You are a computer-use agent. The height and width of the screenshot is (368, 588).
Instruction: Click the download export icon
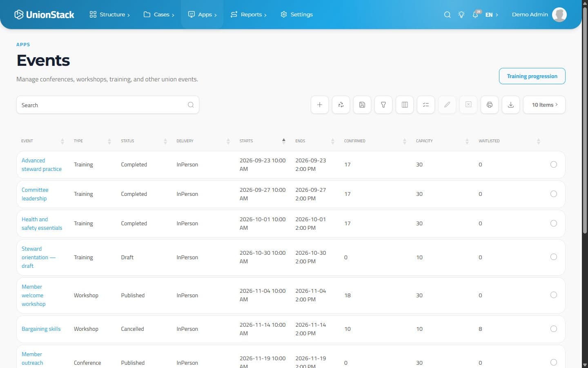click(511, 105)
